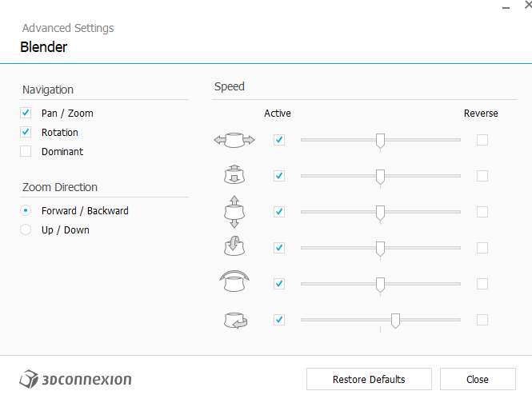Click the tilt motion icon
Screen dimensions: 532x399
pyautogui.click(x=234, y=246)
